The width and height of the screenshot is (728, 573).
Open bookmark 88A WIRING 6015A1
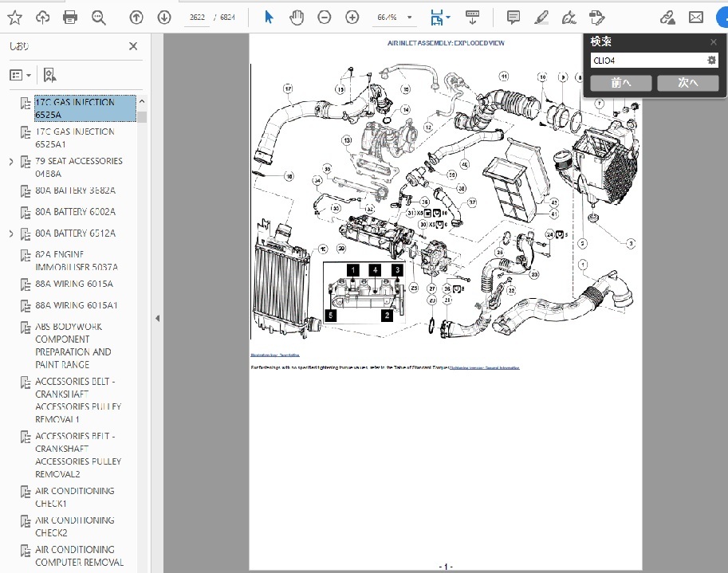77,304
